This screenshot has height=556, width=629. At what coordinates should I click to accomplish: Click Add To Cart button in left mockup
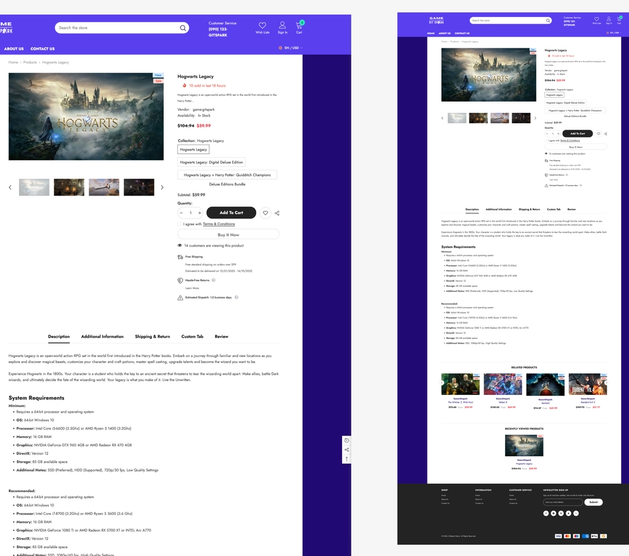[231, 213]
